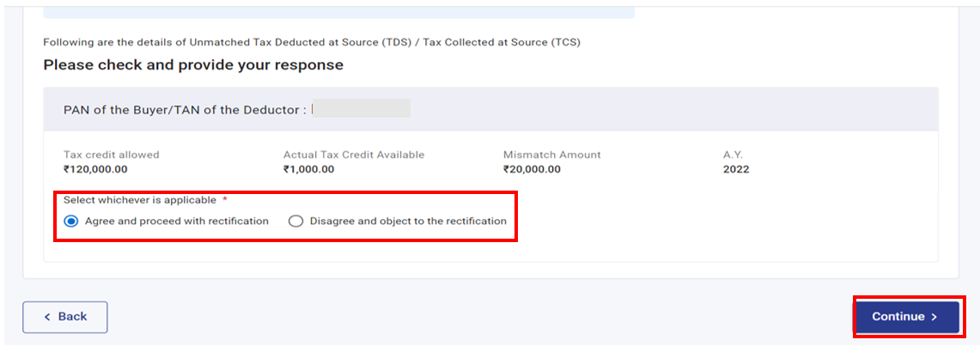Click the Unmatched TDS/TCS details description text
This screenshot has width=980, height=346.
(x=312, y=42)
